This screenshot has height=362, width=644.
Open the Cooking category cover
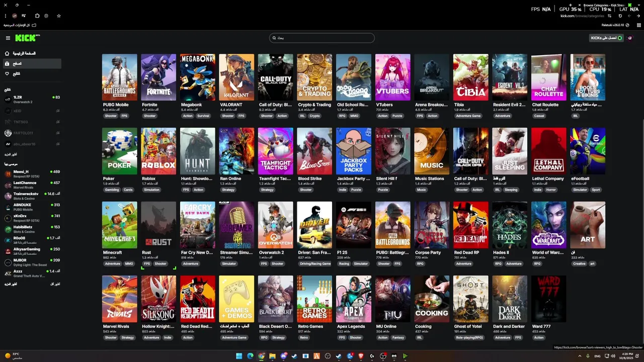[432, 299]
